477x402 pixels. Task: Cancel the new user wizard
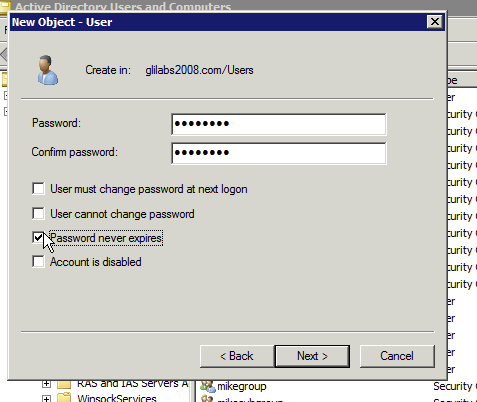point(397,356)
